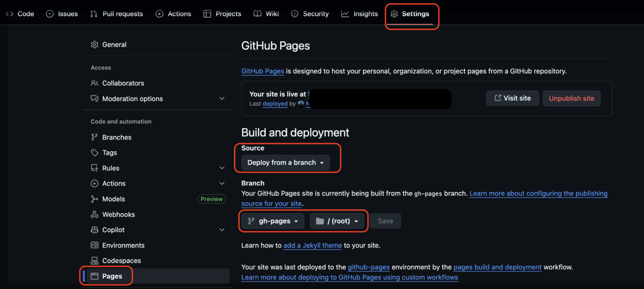Click the Security shield icon
Screen dimensions: 644x289
295,14
